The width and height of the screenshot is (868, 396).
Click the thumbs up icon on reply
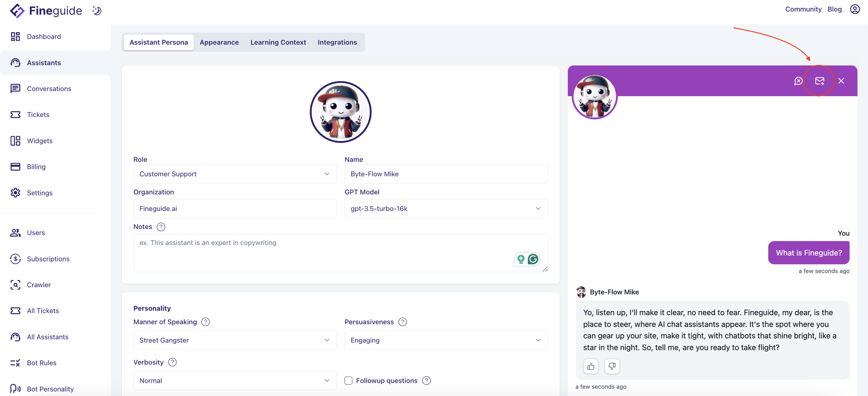[x=591, y=366]
